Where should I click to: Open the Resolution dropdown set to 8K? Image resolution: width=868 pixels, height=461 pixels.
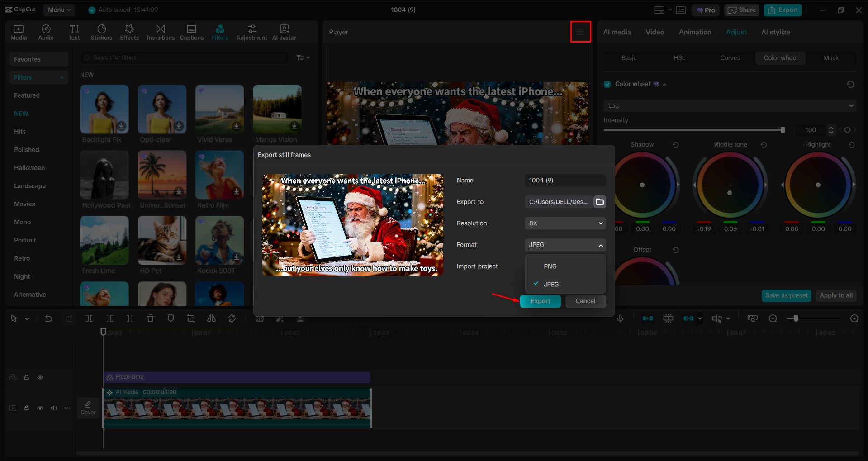564,223
